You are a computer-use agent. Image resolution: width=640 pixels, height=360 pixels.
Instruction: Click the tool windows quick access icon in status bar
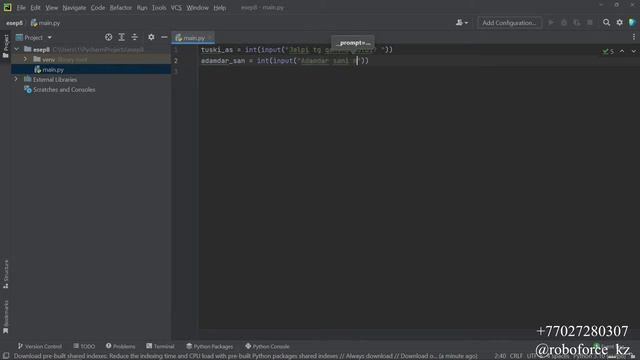coord(6,356)
